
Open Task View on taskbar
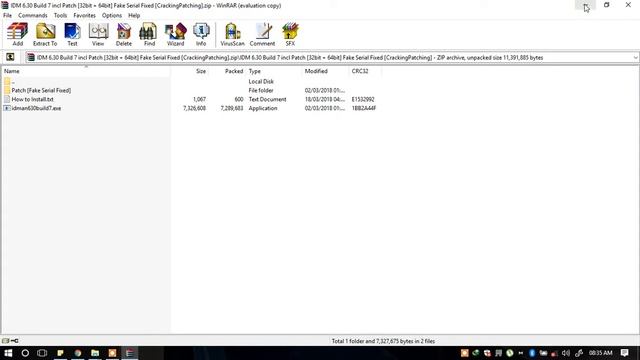(42, 353)
